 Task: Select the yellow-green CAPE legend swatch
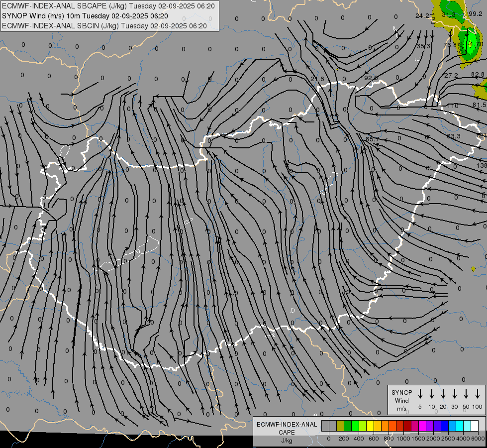coord(363,426)
